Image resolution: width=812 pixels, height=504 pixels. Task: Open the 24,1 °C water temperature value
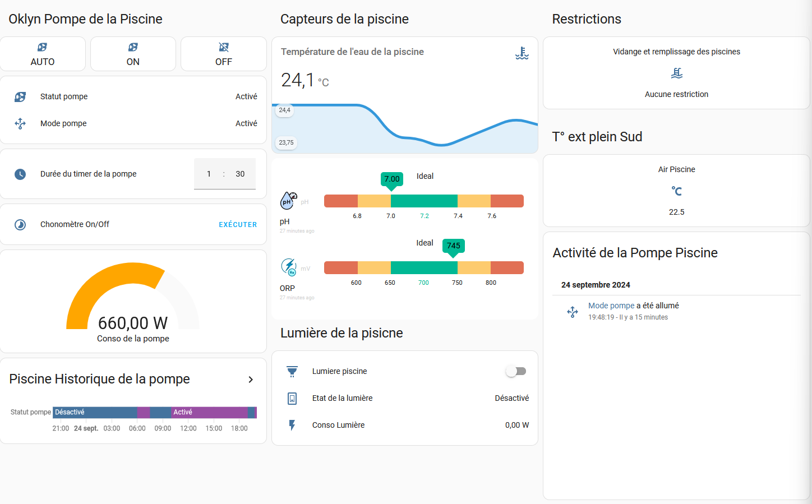(x=304, y=80)
